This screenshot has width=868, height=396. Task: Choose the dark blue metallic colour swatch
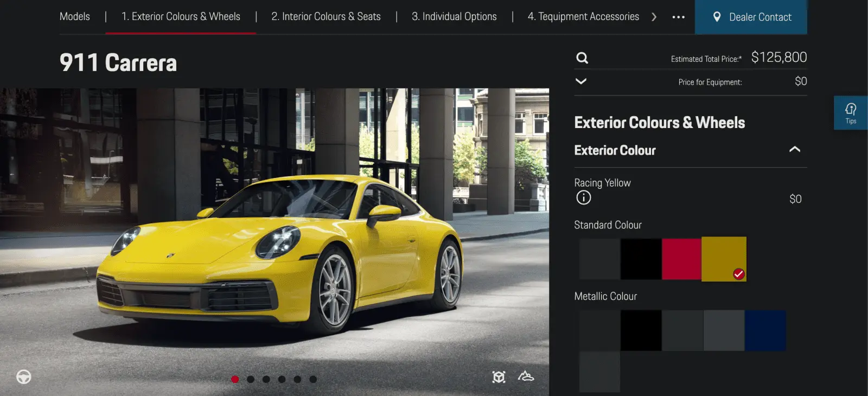(x=765, y=330)
